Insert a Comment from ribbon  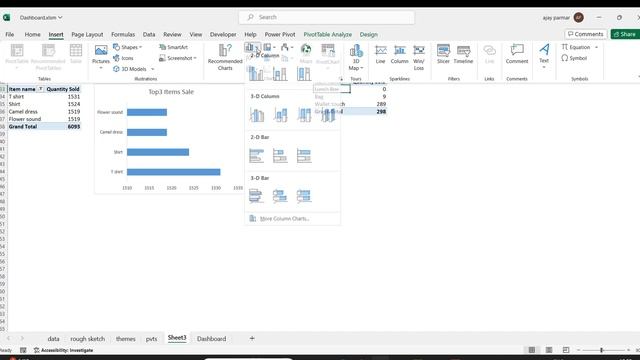pos(517,55)
